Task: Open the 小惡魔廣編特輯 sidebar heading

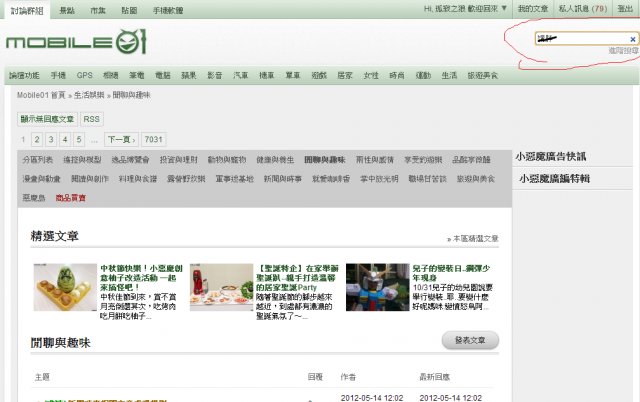Action: pos(554,178)
